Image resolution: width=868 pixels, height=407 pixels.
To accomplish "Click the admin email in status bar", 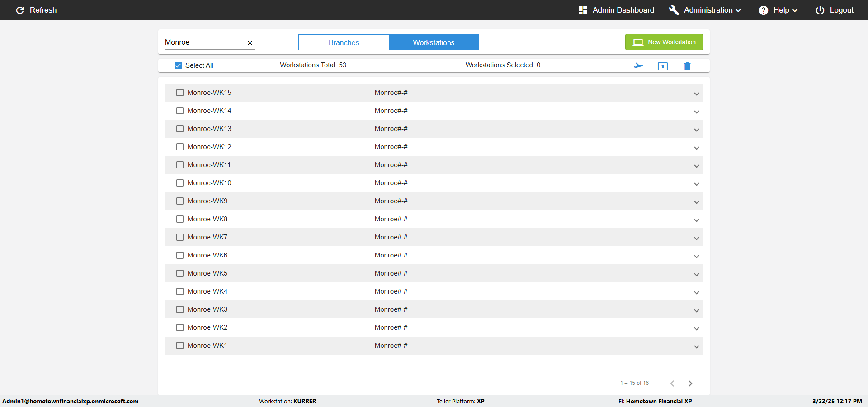I will (x=71, y=401).
